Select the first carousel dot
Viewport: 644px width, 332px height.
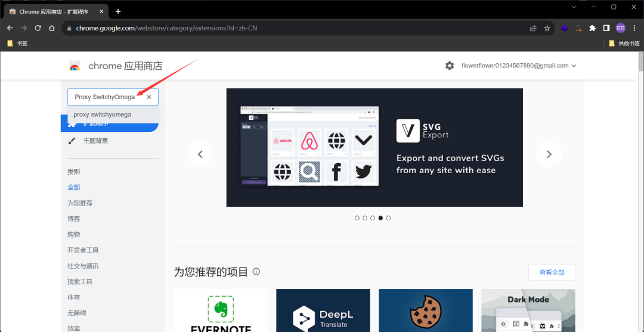[x=357, y=218]
